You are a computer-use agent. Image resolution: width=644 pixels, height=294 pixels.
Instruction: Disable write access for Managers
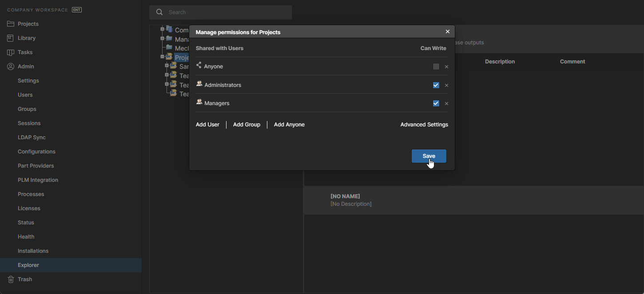[436, 103]
